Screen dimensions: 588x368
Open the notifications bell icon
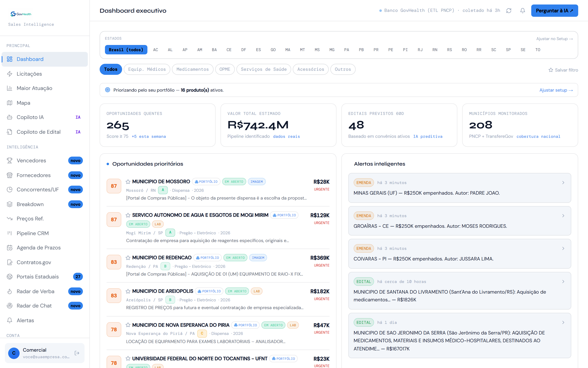523,11
